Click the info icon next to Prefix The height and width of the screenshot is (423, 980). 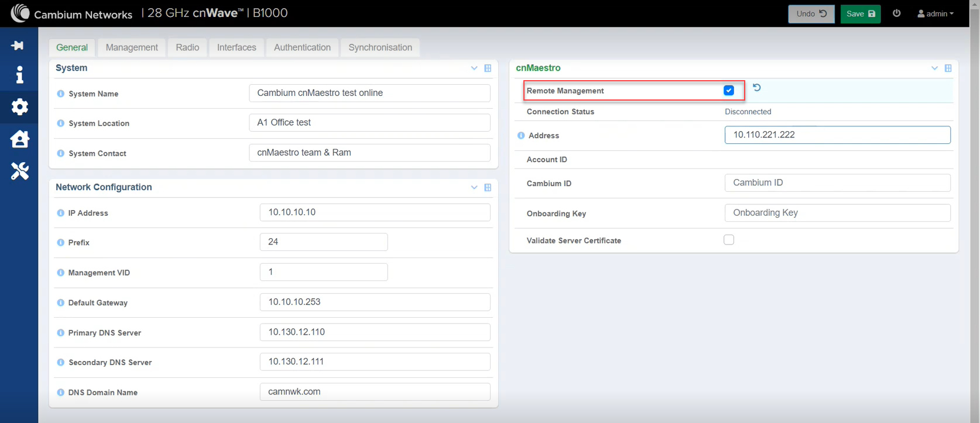pyautogui.click(x=61, y=242)
